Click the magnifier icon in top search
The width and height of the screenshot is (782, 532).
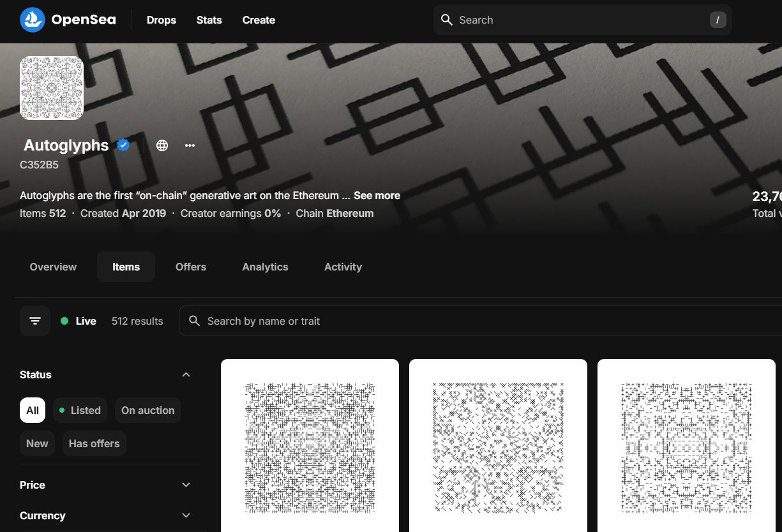coord(447,20)
